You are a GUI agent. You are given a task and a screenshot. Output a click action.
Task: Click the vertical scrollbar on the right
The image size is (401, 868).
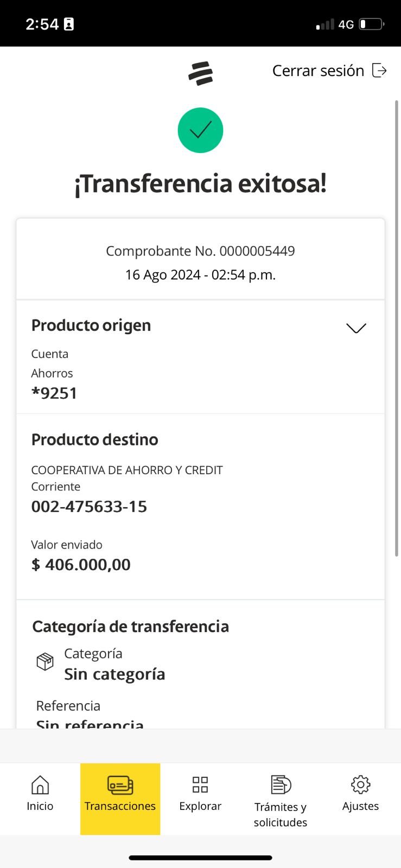(x=397, y=325)
